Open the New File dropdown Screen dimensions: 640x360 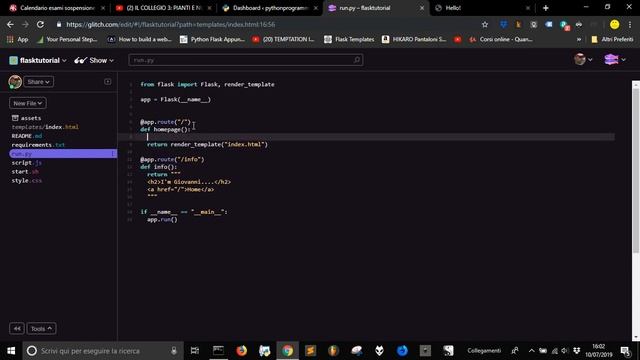coord(28,103)
